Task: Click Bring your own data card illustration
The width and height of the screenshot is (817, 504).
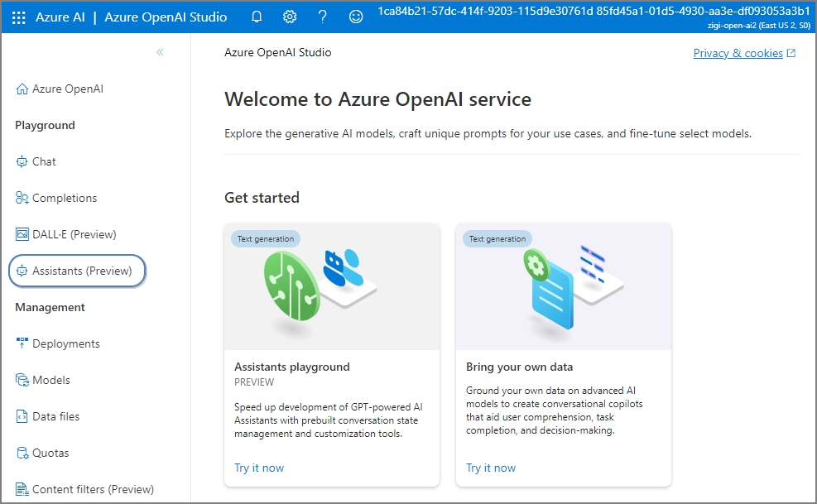Action: coord(564,287)
